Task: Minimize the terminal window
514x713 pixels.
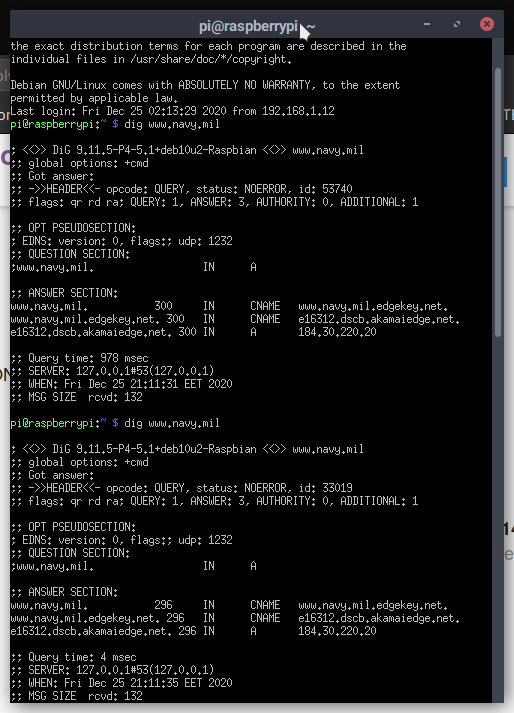Action: coord(427,24)
